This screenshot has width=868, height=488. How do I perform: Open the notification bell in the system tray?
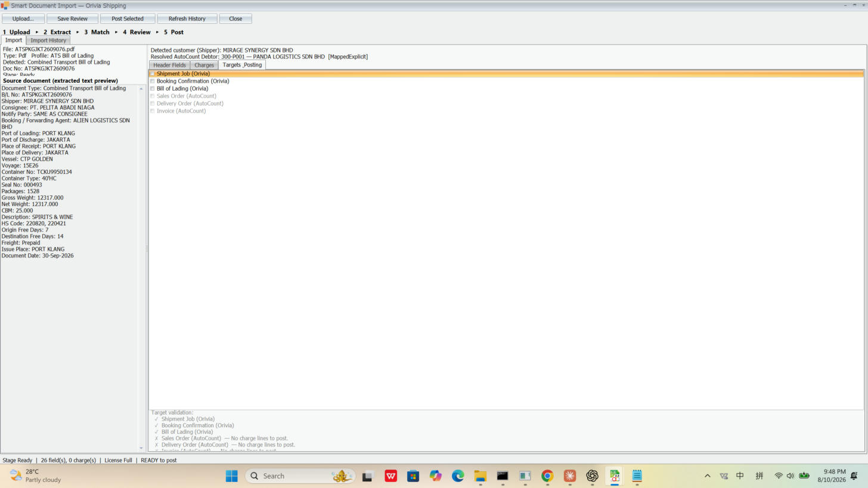(x=854, y=475)
